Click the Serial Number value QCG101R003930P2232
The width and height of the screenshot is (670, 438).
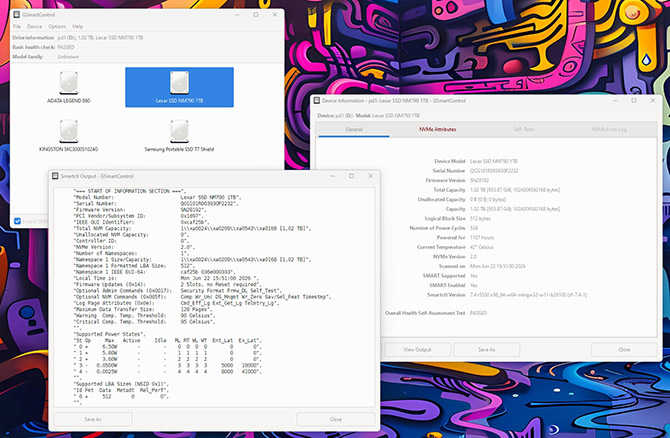(x=494, y=171)
